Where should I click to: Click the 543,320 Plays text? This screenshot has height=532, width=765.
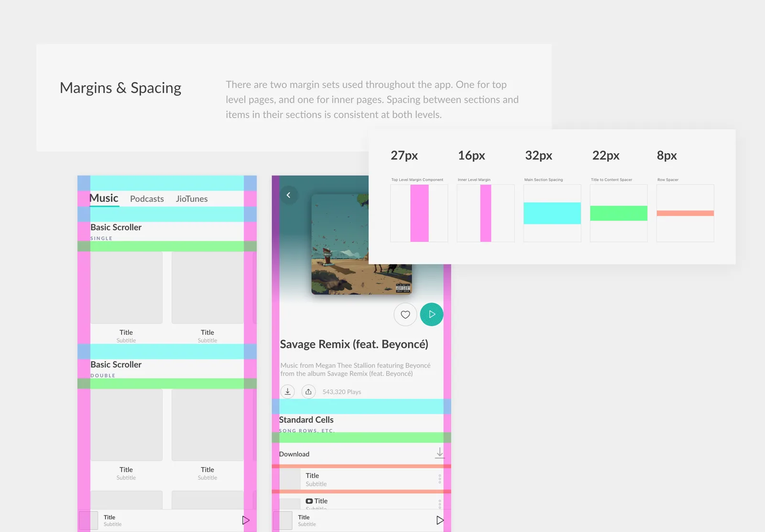pyautogui.click(x=342, y=392)
